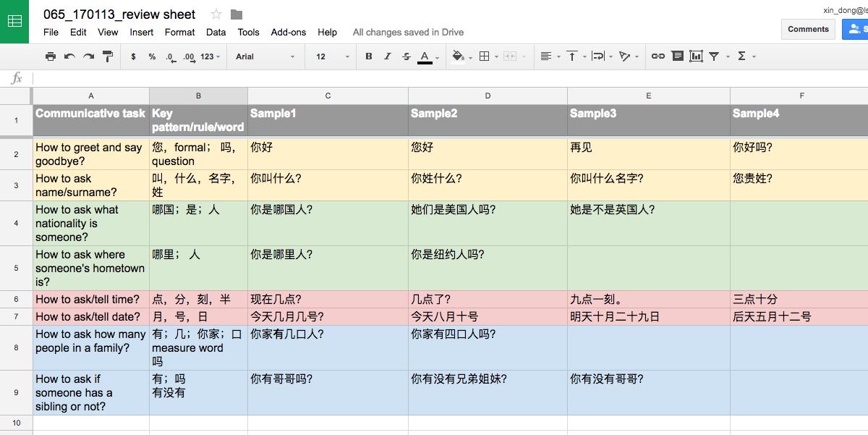Open the Arial font dropdown
Screen dimensions: 868x435
pos(265,56)
